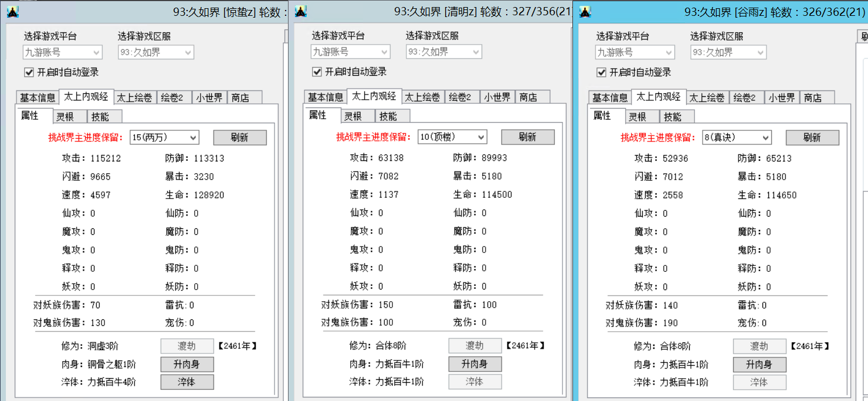Open 小世界 tab in 谷雨z window
This screenshot has height=401, width=868.
(782, 97)
